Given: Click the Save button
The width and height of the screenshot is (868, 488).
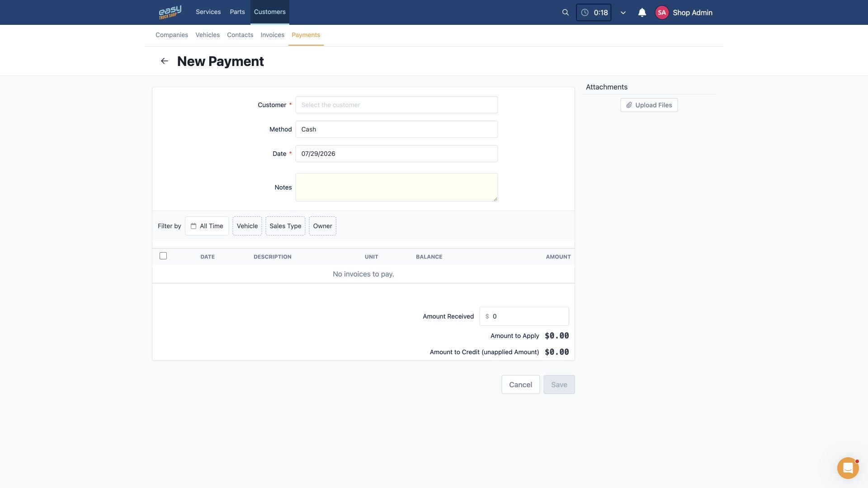Looking at the screenshot, I should (x=559, y=385).
